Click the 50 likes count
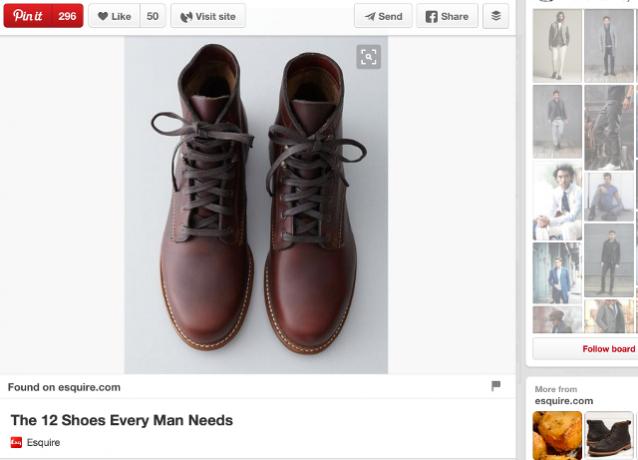 pyautogui.click(x=153, y=16)
